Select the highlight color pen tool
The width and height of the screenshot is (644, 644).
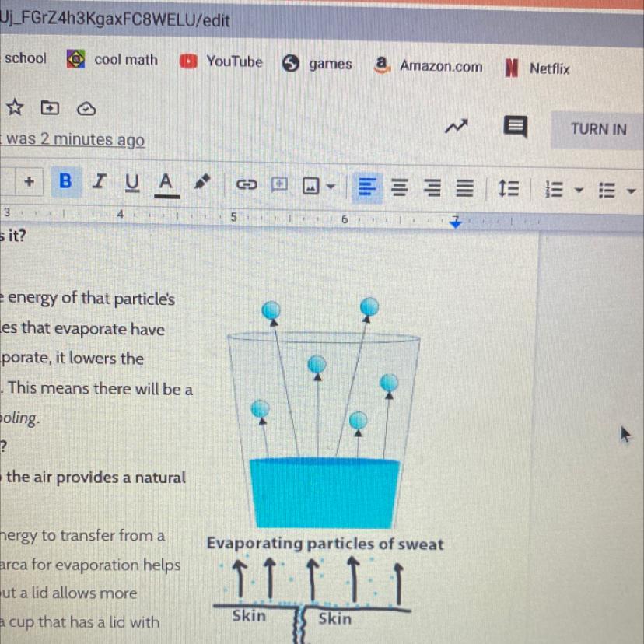202,184
